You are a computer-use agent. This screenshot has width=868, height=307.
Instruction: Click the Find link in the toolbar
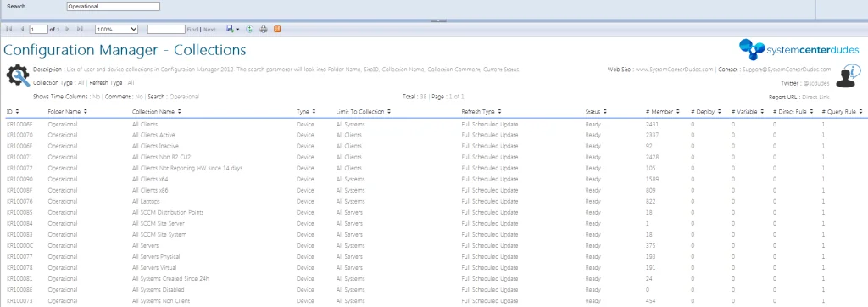click(x=192, y=30)
